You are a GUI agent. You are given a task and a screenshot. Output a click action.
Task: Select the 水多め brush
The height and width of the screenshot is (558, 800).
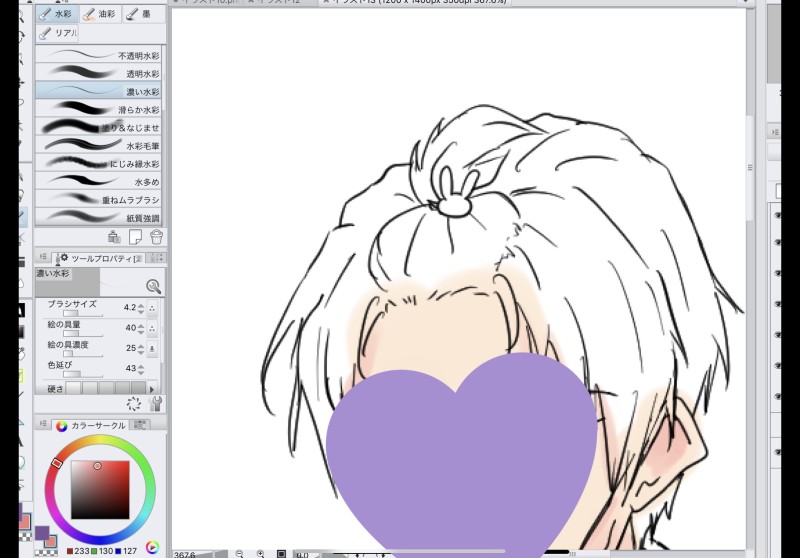click(98, 181)
